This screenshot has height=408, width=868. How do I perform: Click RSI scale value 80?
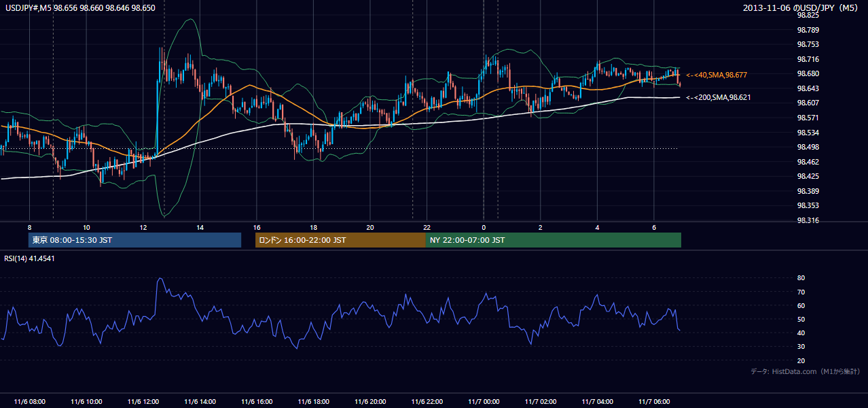coord(801,278)
